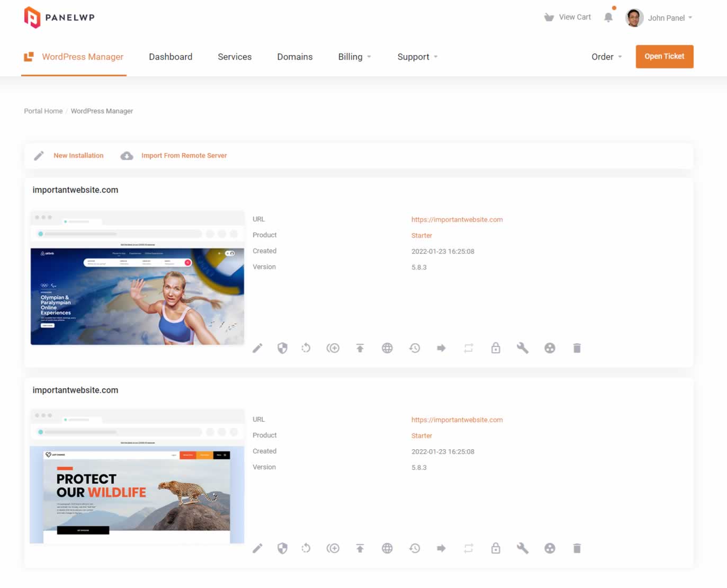727x588 pixels.
Task: Open the edit pencil icon for importantwebsite.com
Action: pos(258,348)
